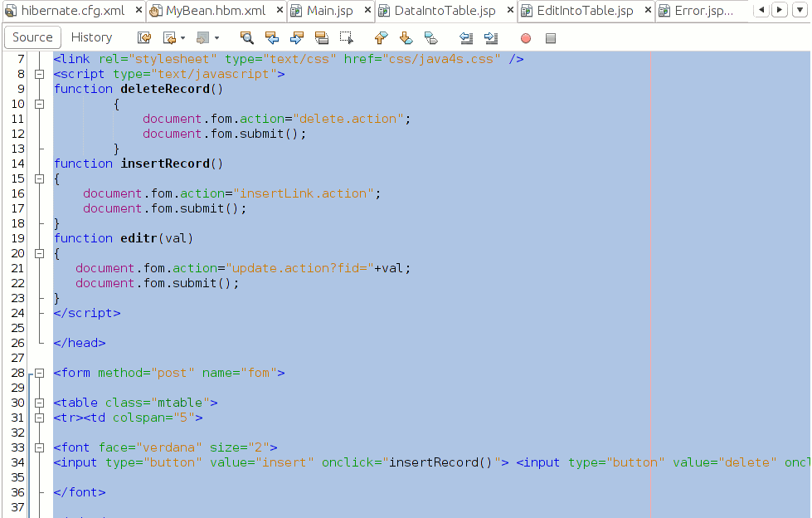This screenshot has height=518, width=812.
Task: Click the deleteRecord function name
Action: (x=165, y=89)
